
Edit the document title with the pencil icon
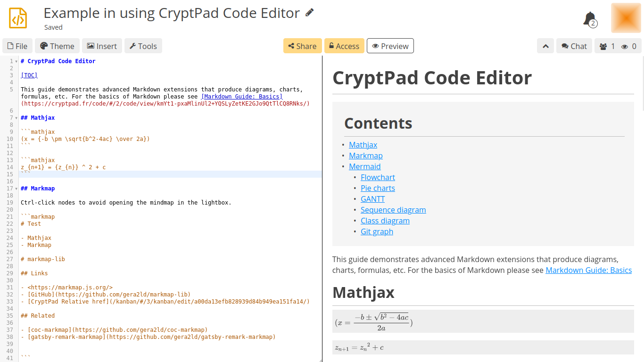click(309, 13)
